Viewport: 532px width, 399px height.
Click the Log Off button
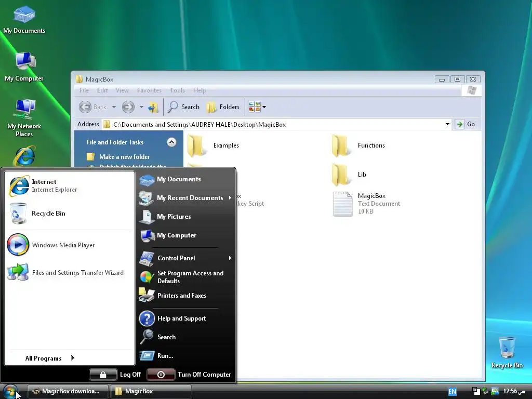(115, 375)
